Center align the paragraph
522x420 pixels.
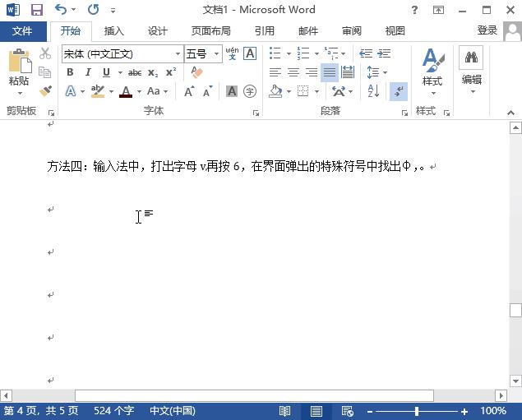click(x=293, y=72)
